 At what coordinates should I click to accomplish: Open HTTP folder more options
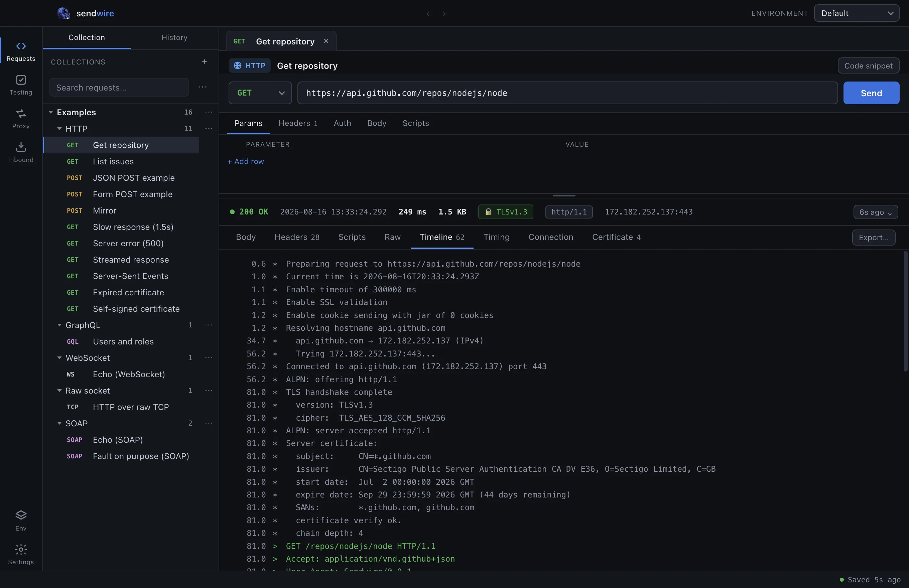point(209,129)
